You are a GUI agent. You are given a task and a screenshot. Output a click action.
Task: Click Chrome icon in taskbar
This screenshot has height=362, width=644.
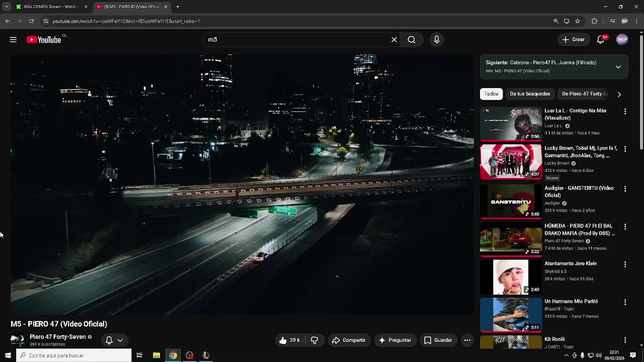173,355
